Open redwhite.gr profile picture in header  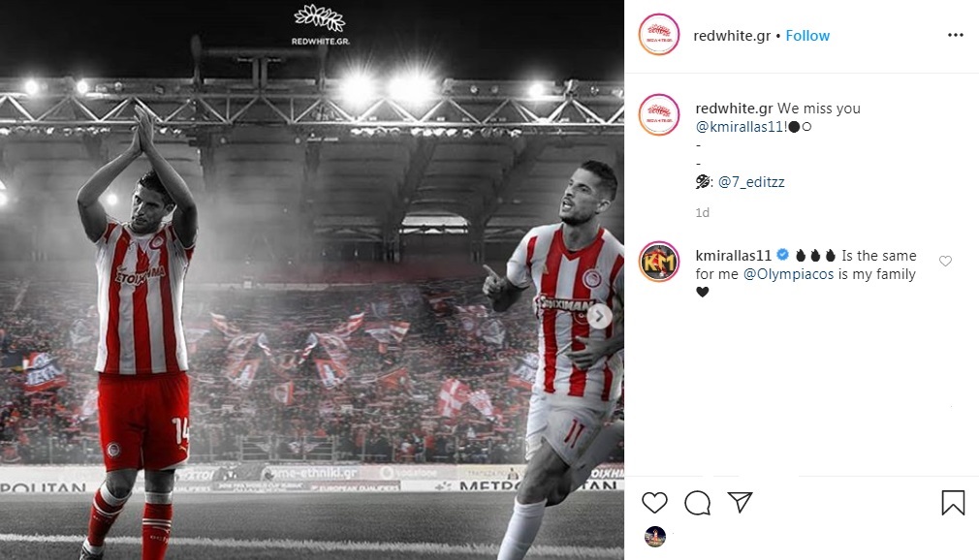pyautogui.click(x=659, y=34)
